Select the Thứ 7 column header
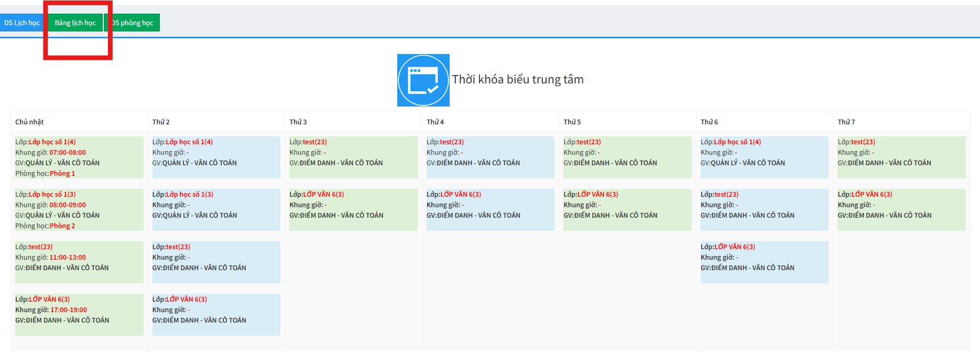 [x=846, y=122]
